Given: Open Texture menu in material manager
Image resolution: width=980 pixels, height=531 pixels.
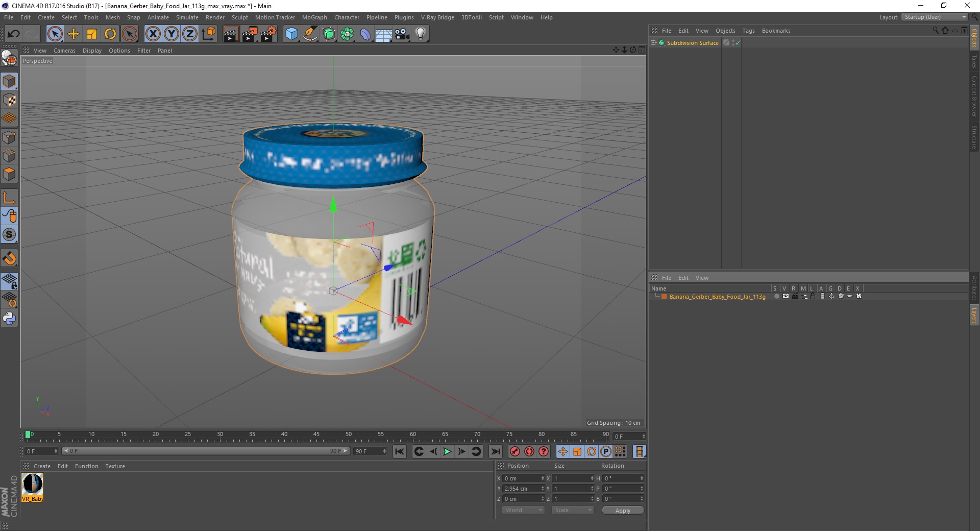Looking at the screenshot, I should click(x=115, y=466).
